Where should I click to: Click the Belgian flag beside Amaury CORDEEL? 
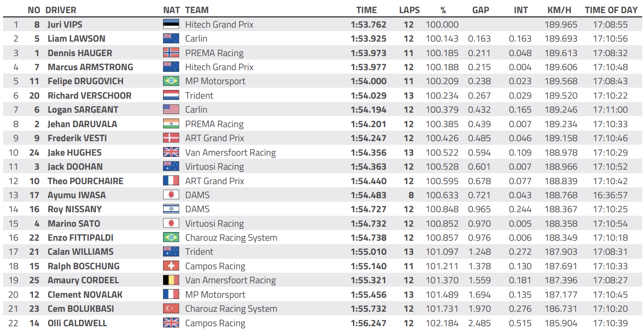coord(171,280)
